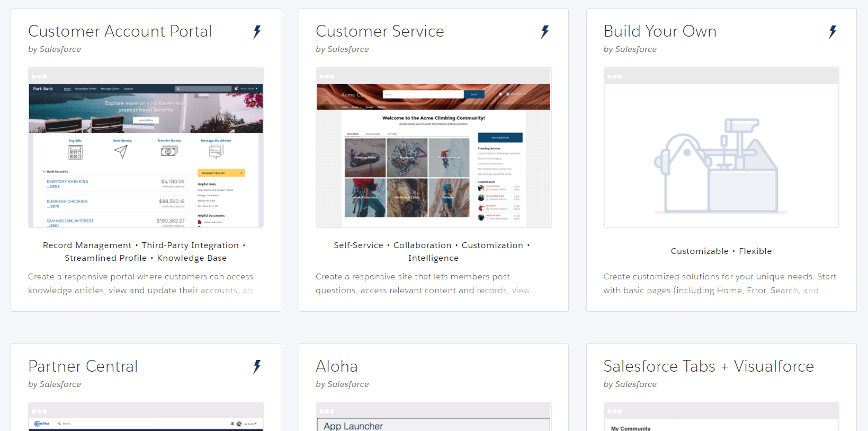Click the lightning bolt icon on Customer Service
The image size is (868, 431).
tap(544, 32)
